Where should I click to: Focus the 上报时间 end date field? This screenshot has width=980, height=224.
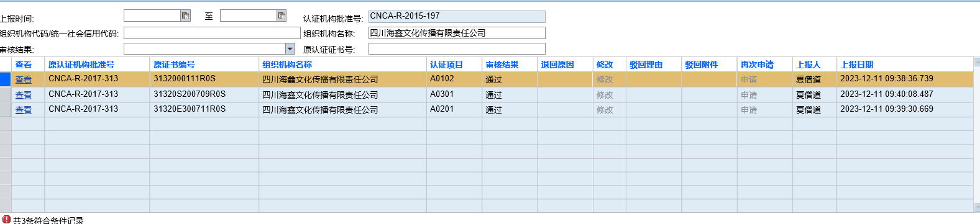(x=249, y=16)
